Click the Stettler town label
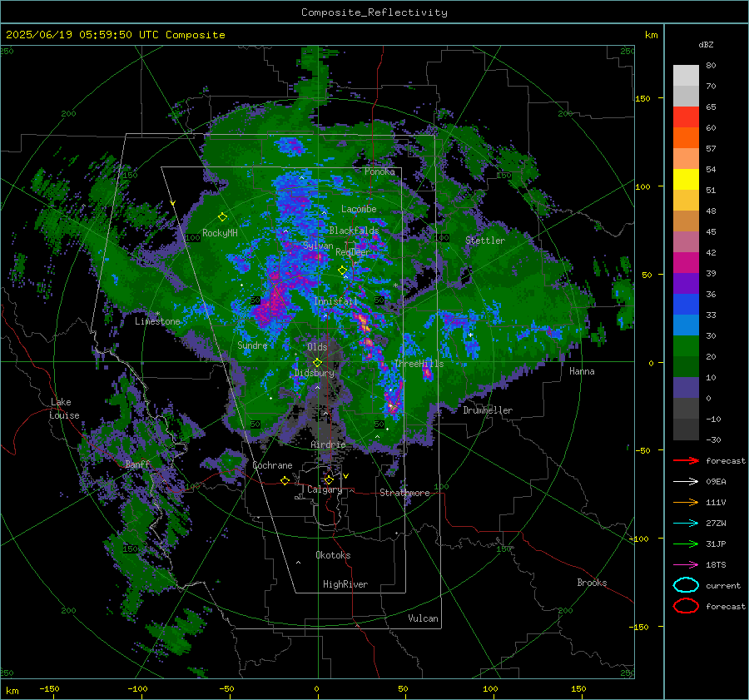Image resolution: width=749 pixels, height=700 pixels. 485,241
